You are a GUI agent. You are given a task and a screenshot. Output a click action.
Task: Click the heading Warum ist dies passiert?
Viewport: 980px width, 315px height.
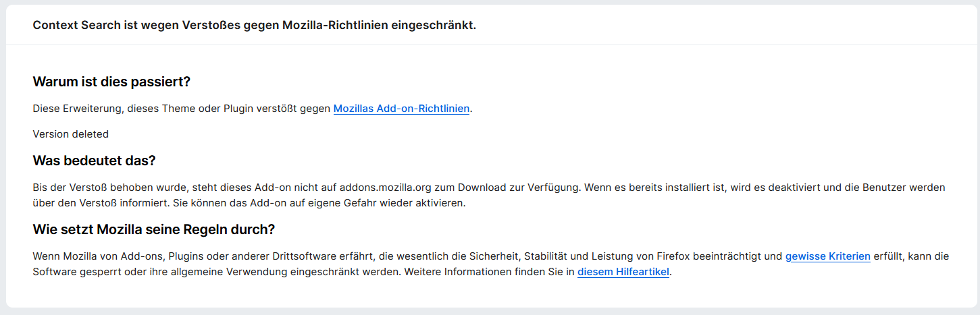click(111, 82)
